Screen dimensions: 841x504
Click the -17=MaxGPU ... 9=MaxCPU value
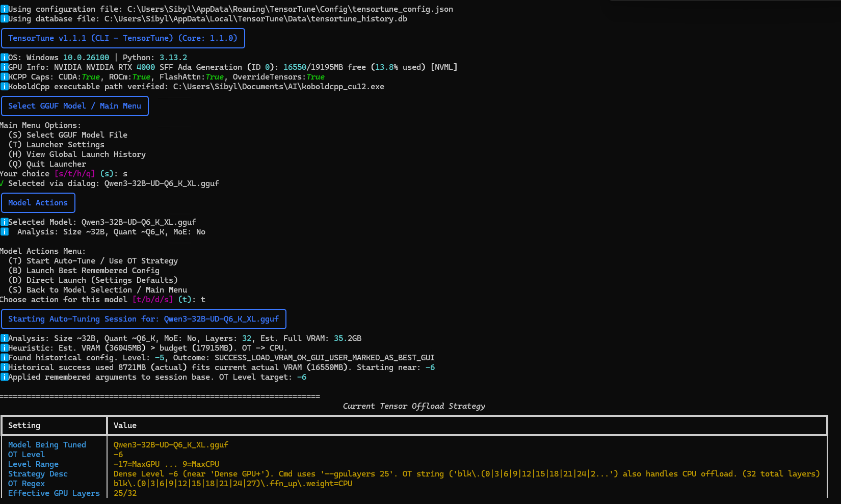click(x=167, y=464)
